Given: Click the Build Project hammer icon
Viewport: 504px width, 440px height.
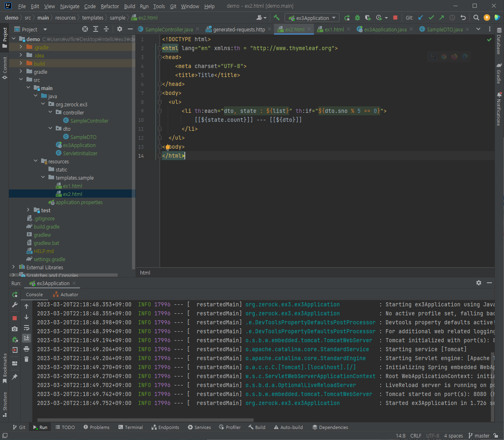Looking at the screenshot, I should coord(277,18).
